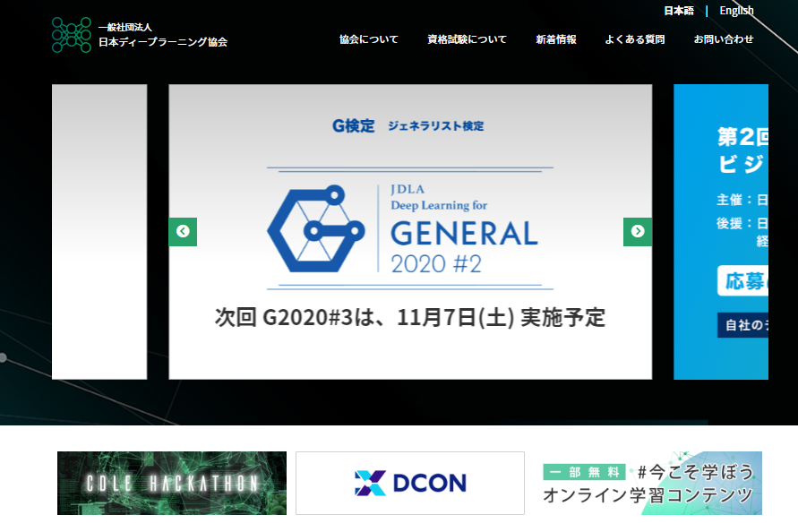Click 日本ディープラーニング協会 site title

(x=163, y=42)
